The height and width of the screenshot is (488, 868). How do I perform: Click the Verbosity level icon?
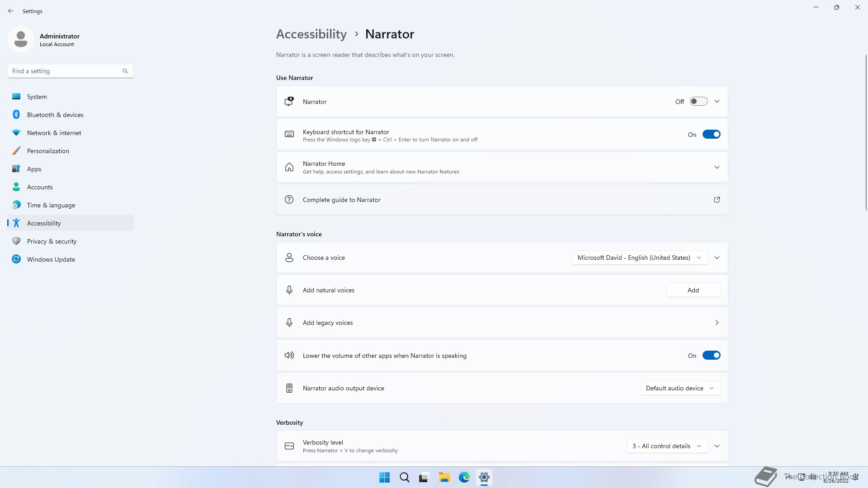[289, 446]
